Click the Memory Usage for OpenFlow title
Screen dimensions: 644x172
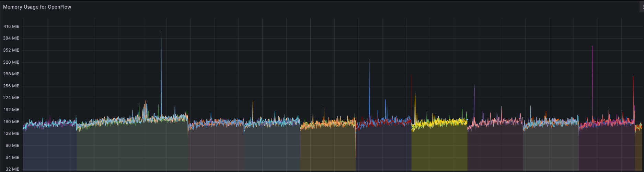tap(37, 7)
